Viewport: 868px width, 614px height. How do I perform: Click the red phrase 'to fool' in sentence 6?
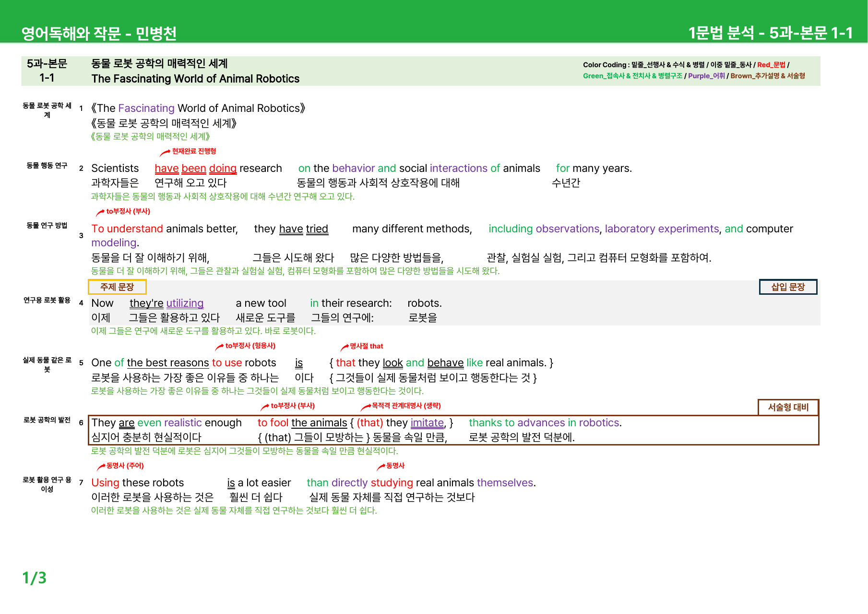(273, 423)
